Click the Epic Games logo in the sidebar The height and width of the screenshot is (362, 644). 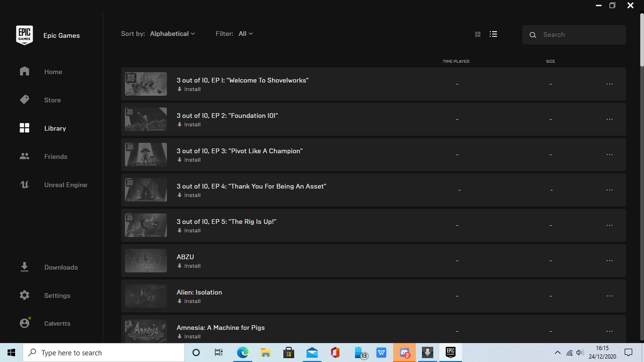[24, 35]
